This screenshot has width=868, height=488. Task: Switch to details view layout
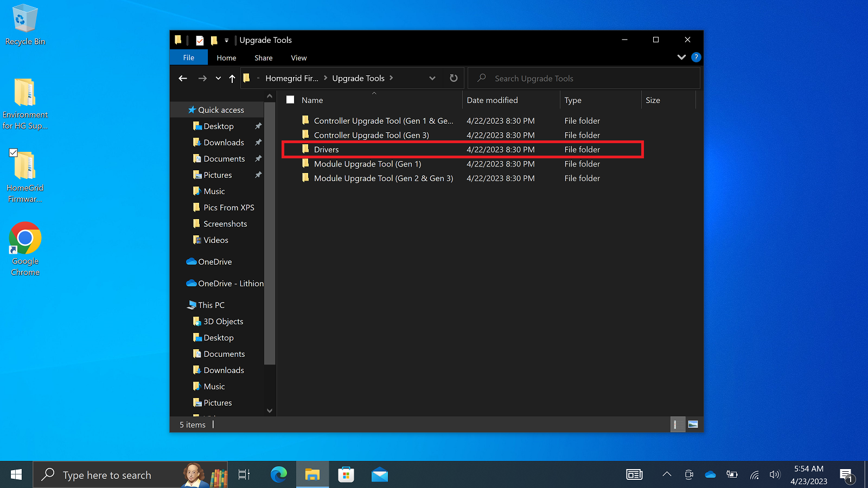[x=678, y=425]
